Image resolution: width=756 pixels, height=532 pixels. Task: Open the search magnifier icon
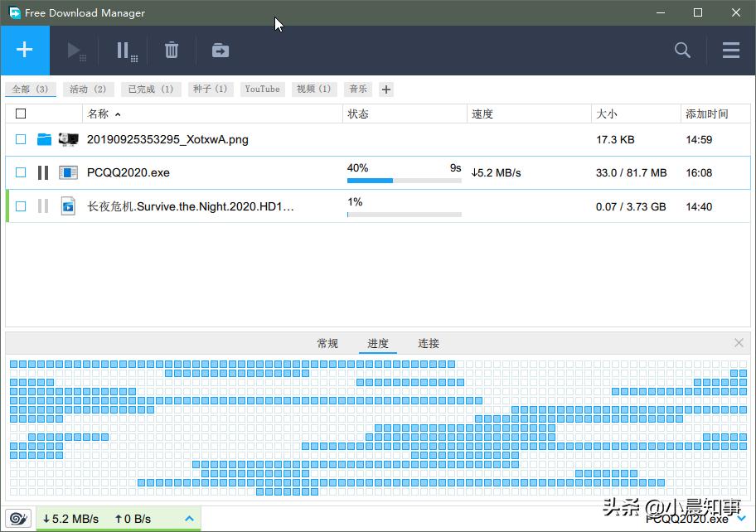pyautogui.click(x=682, y=50)
